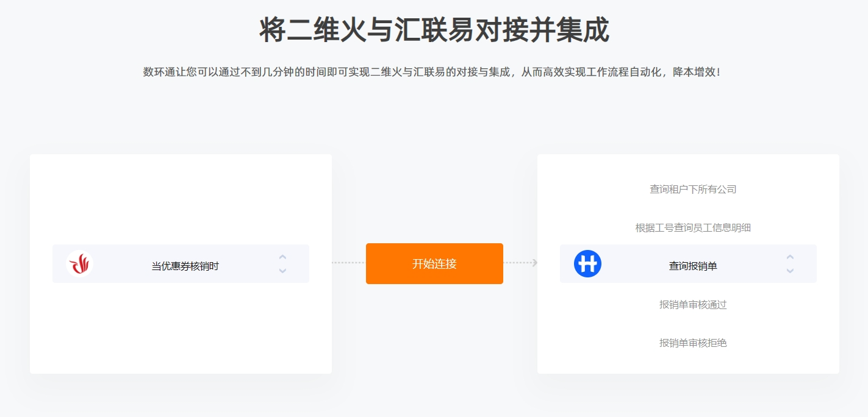Click the 当优惠券核销时 label text
The image size is (868, 417).
[185, 266]
